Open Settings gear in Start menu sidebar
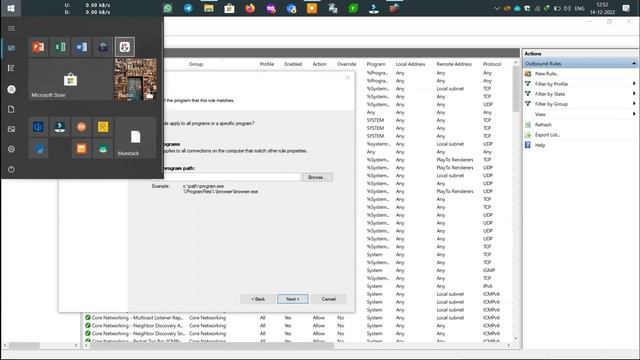Viewport: 640px width, 360px height. pos(11,149)
